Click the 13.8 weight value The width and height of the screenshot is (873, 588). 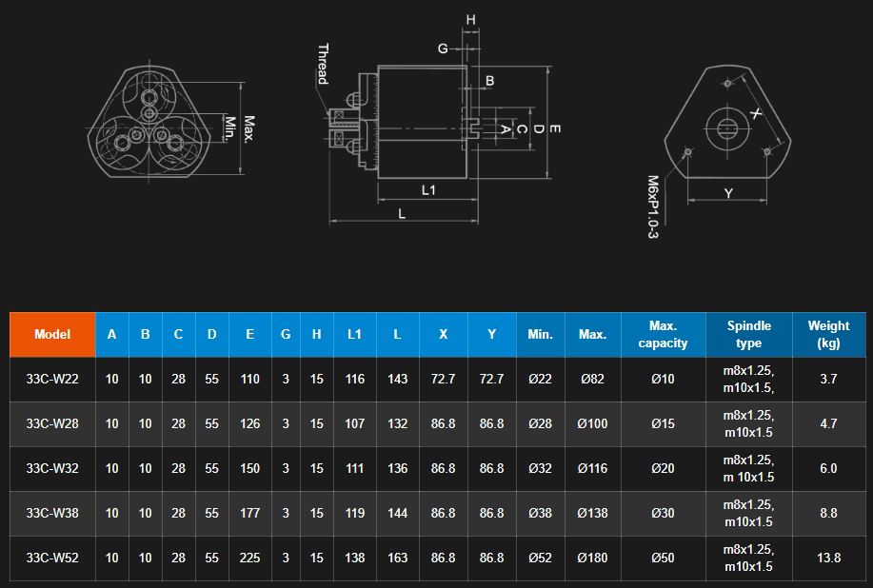coord(828,558)
